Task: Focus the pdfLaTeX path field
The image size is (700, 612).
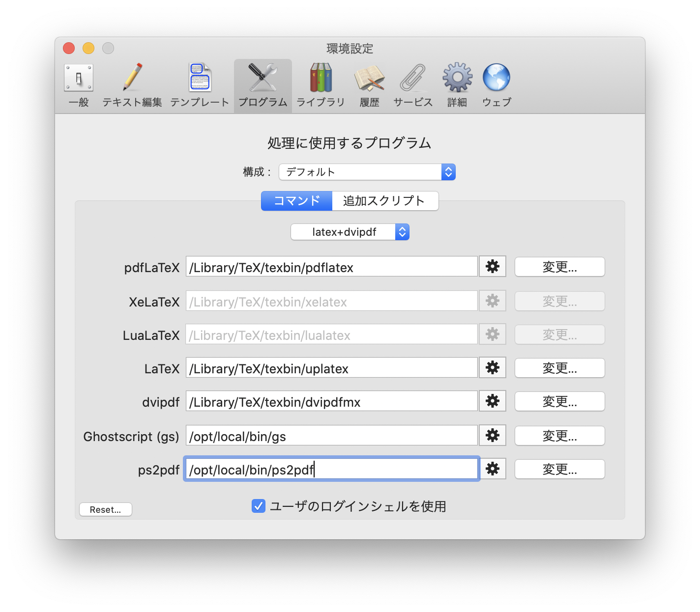Action: tap(332, 267)
